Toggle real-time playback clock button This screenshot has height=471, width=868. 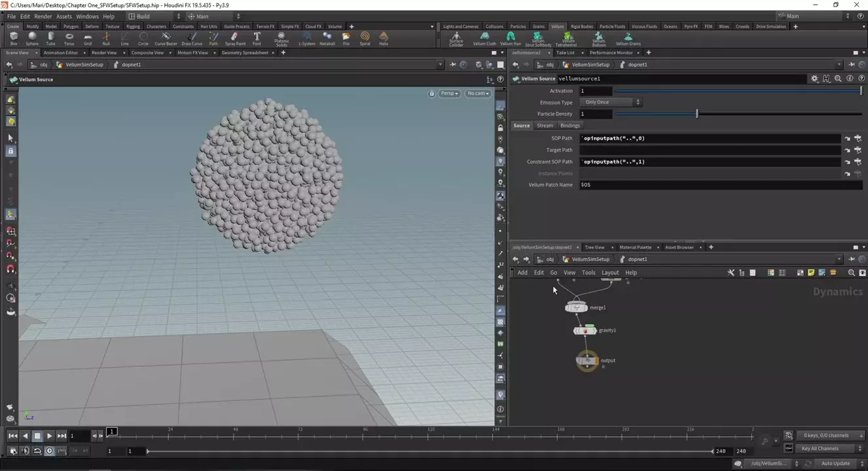click(x=49, y=451)
